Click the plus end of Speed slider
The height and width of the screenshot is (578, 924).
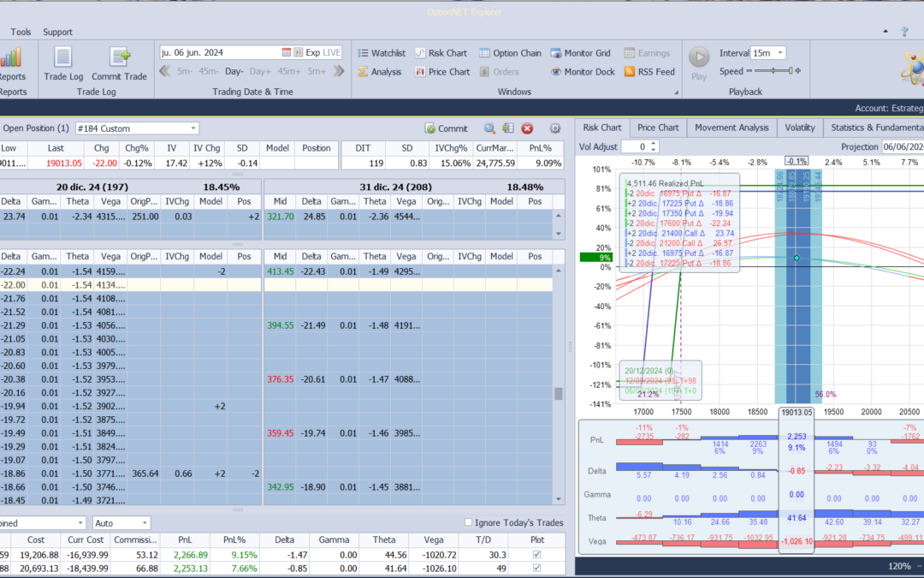pyautogui.click(x=798, y=71)
